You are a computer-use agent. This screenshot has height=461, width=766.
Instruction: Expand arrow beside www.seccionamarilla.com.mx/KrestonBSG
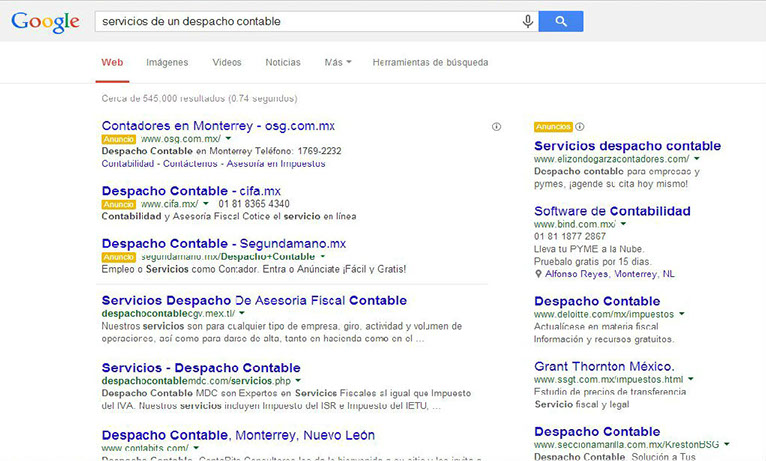pyautogui.click(x=726, y=444)
